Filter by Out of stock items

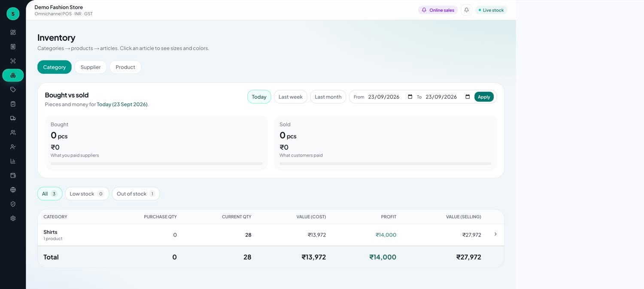pos(136,194)
